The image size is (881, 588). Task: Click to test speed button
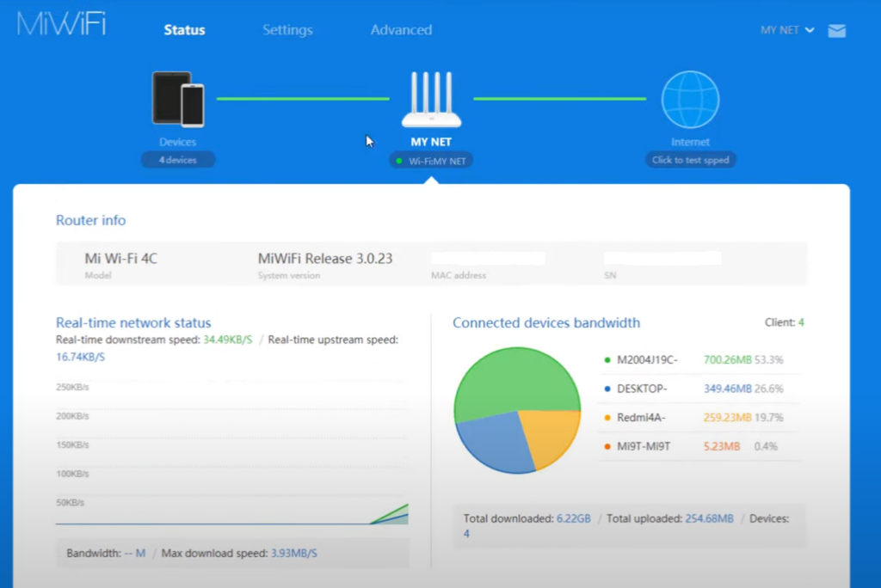coord(690,160)
